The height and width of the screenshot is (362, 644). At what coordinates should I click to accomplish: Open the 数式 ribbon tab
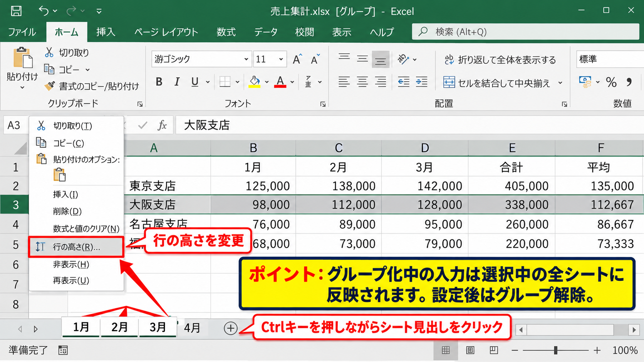tap(226, 32)
